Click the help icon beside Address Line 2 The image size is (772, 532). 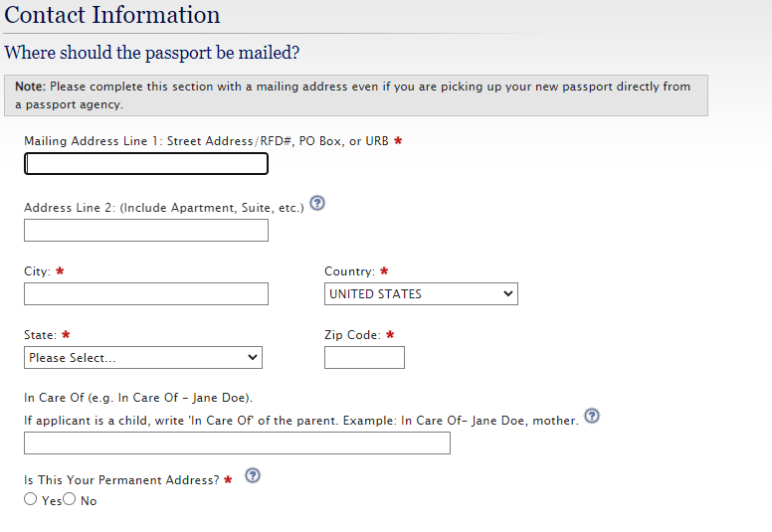pyautogui.click(x=317, y=203)
